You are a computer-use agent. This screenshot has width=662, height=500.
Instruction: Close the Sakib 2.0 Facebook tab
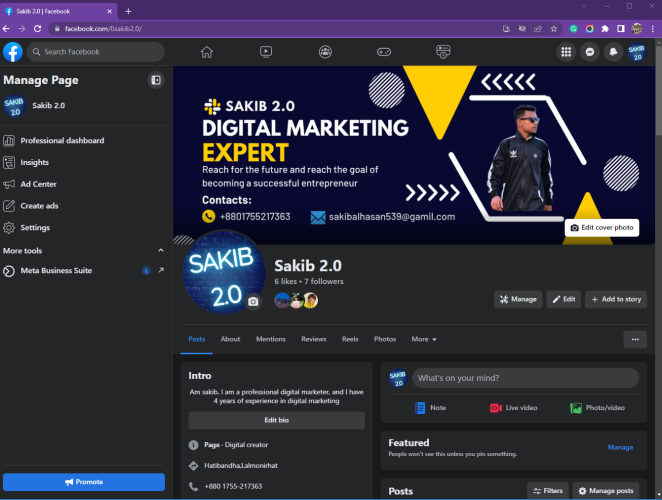pos(110,11)
